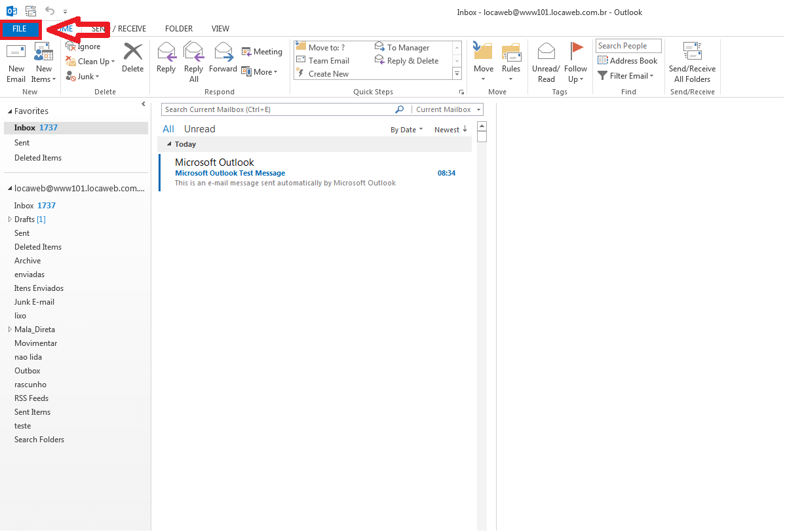The height and width of the screenshot is (532, 785).
Task: Collapse the locaweb@www101.locaweb.com account tree
Action: tap(10, 189)
